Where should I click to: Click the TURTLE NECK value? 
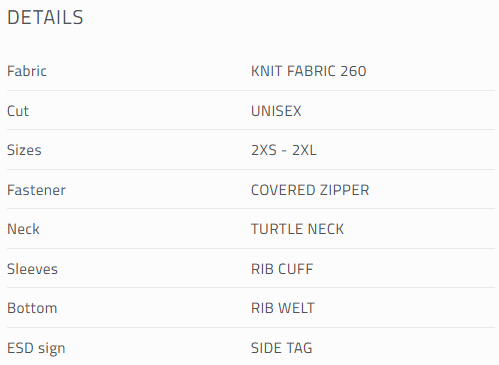(x=297, y=229)
